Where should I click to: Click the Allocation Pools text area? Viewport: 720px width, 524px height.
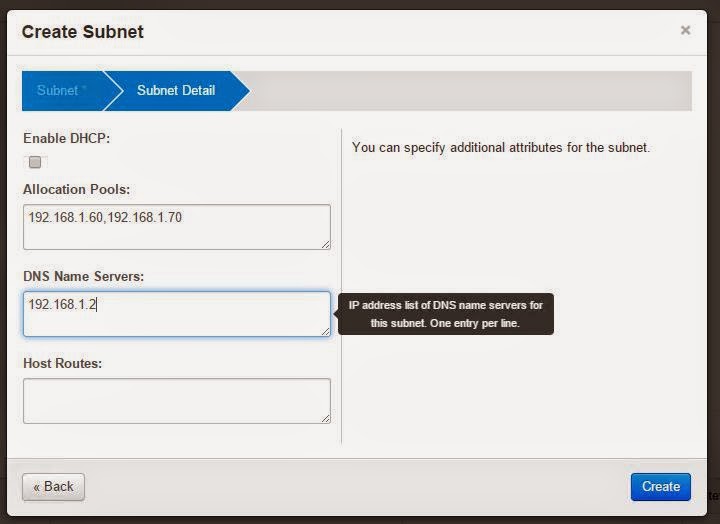tap(177, 227)
